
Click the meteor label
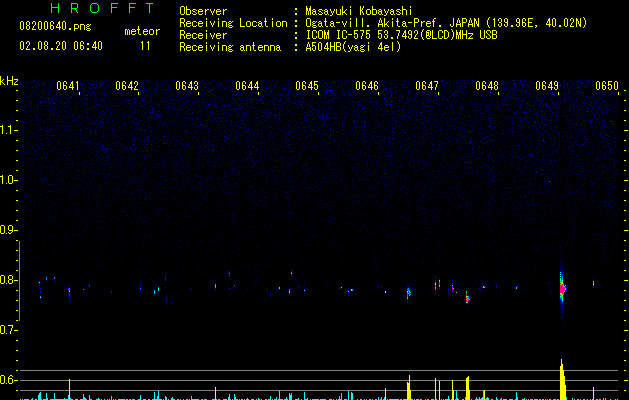142,31
